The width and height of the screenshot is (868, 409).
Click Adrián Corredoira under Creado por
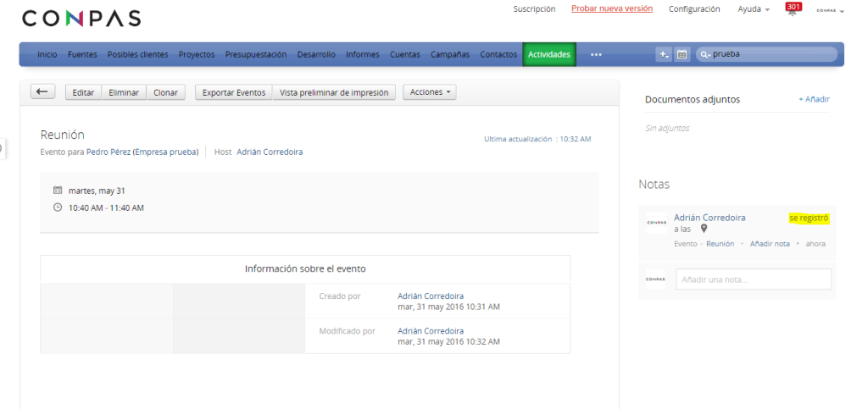(431, 296)
